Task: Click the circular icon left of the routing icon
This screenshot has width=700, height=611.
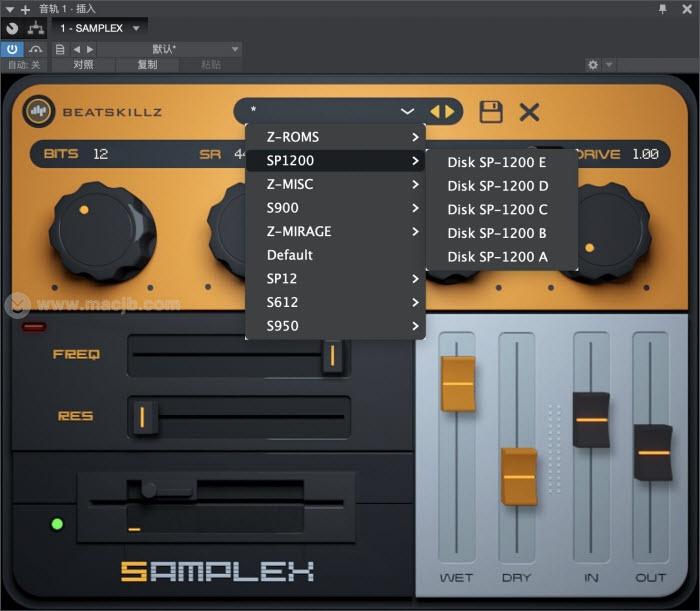Action: click(12, 29)
